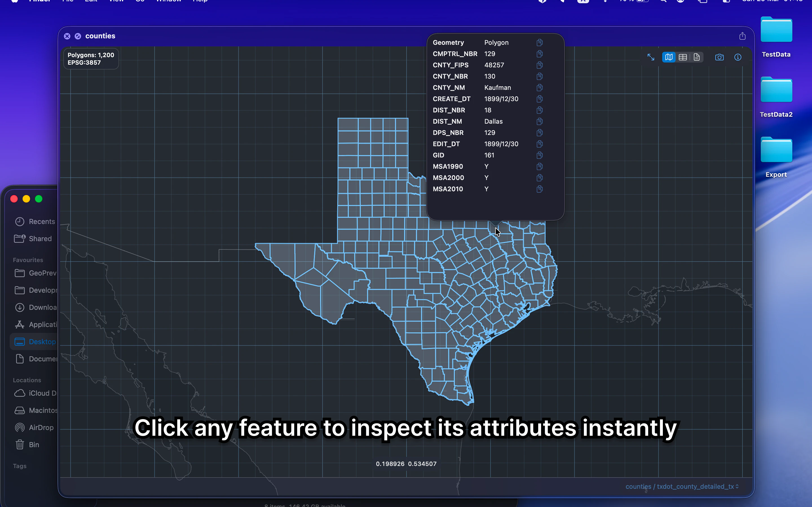Select Recents in Finder sidebar

42,222
